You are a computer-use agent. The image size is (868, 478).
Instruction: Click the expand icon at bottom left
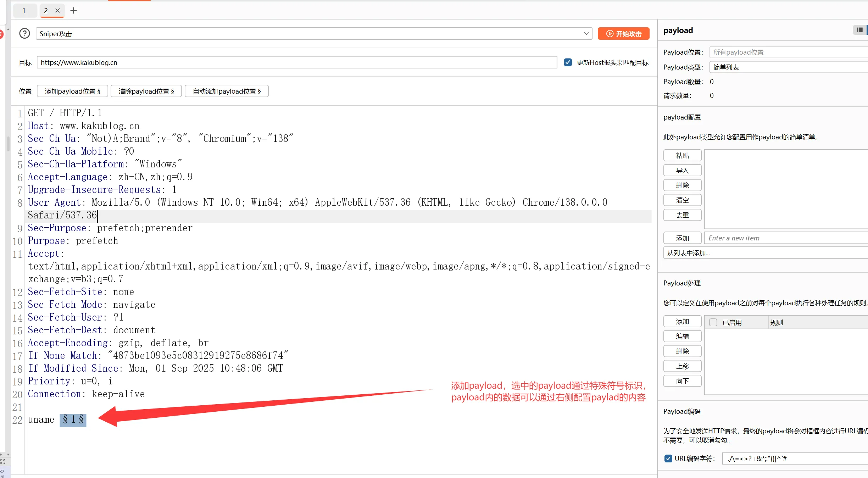coord(3,461)
